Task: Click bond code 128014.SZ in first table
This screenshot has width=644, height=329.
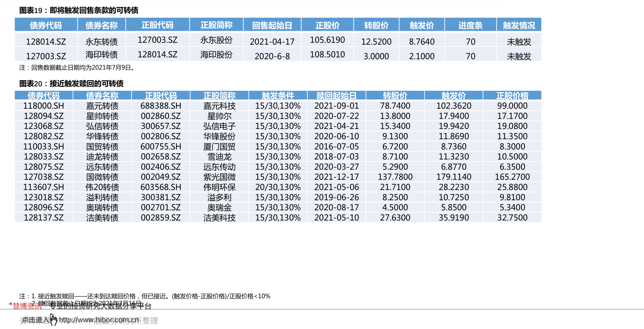Action: [46, 42]
